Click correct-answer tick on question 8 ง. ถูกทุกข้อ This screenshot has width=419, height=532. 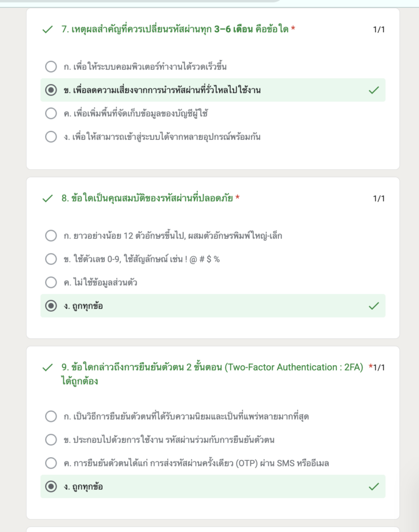click(x=374, y=306)
